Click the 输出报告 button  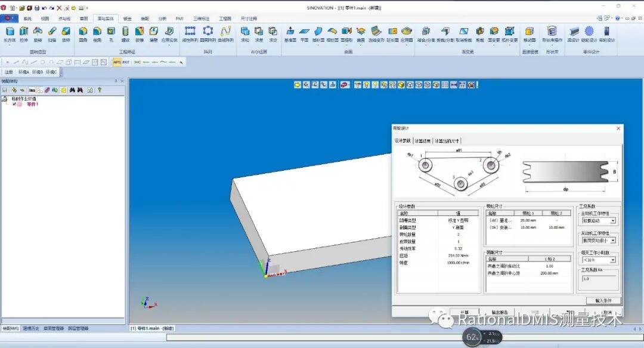pos(500,312)
